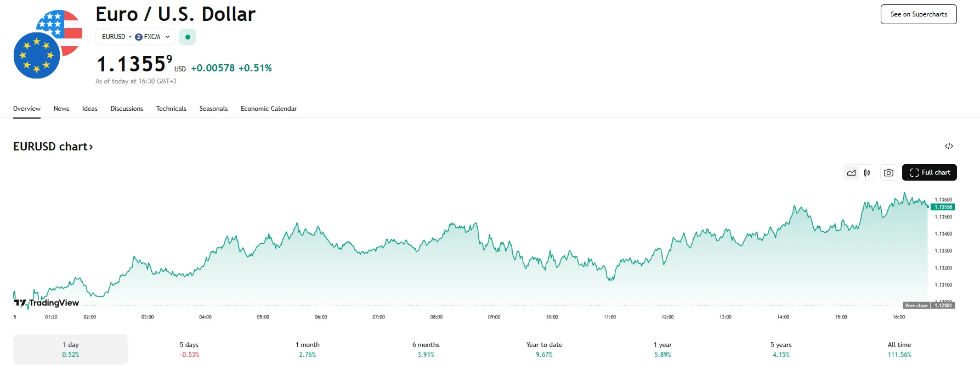The width and height of the screenshot is (980, 375).
Task: Open the EURUSD FXCM symbol dropdown
Action: (135, 37)
